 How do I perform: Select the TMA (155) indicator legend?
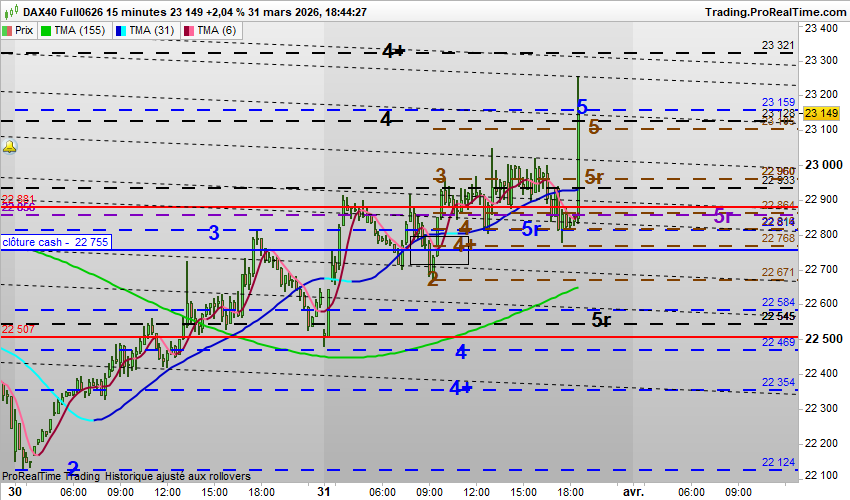click(74, 30)
